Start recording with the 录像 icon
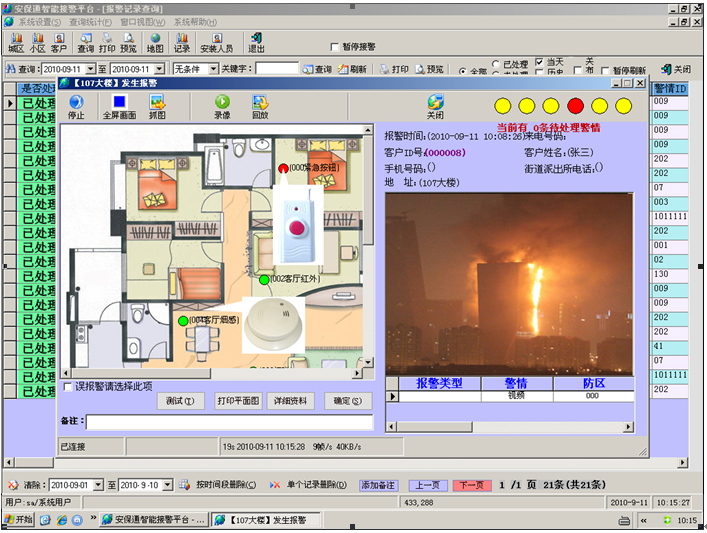This screenshot has width=707, height=533. (x=222, y=102)
